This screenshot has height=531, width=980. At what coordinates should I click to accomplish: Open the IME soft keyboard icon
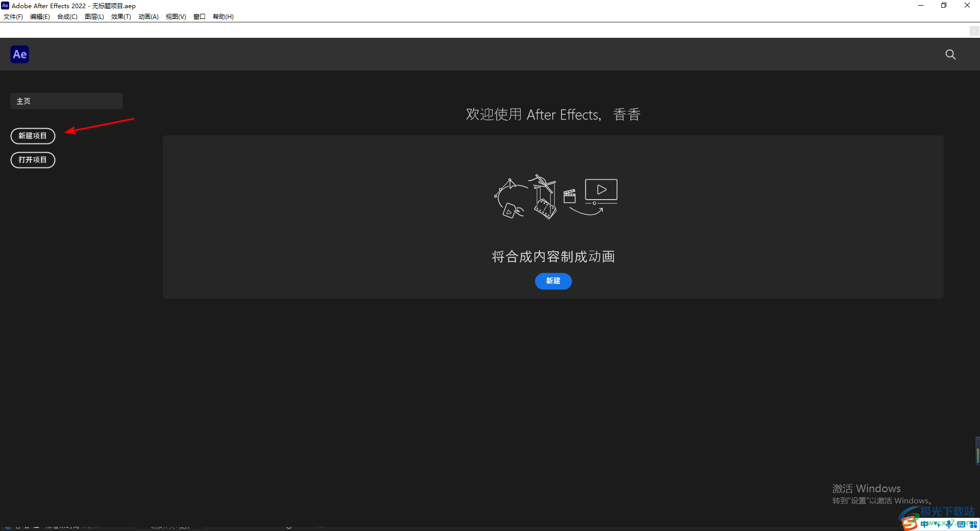point(961,524)
